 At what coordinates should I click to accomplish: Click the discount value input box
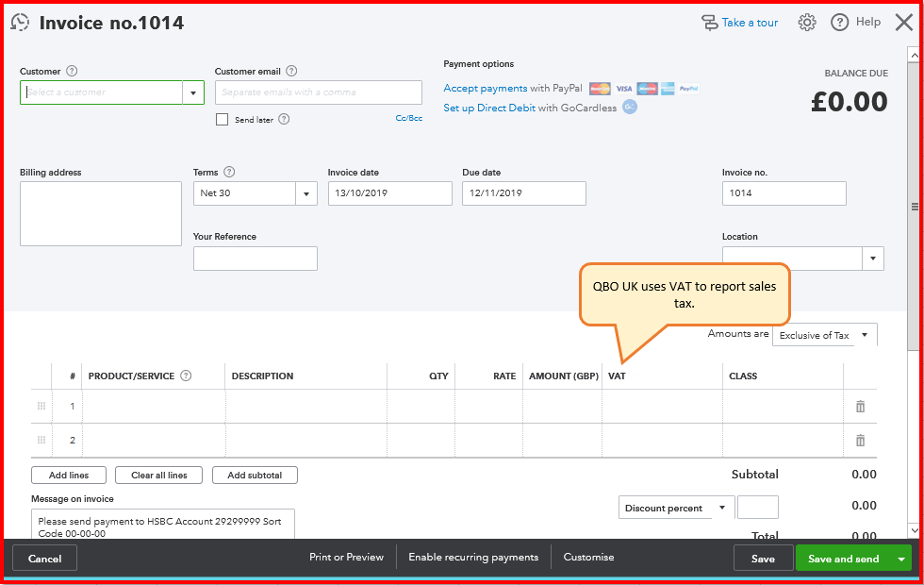pyautogui.click(x=758, y=508)
